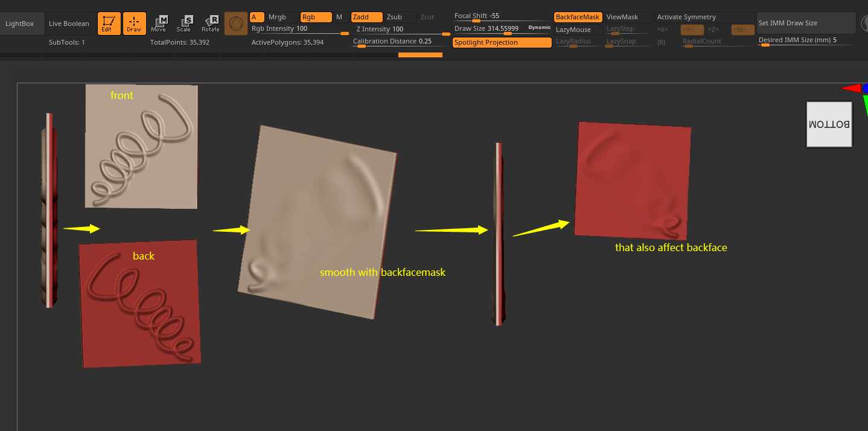The width and height of the screenshot is (868, 431).
Task: Toggle the A alpha channel button
Action: click(x=257, y=17)
